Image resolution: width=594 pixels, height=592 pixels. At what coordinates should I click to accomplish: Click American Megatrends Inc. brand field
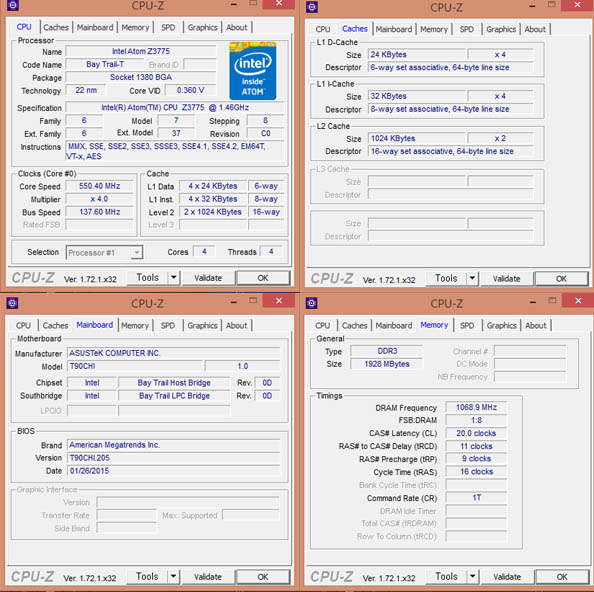[174, 445]
